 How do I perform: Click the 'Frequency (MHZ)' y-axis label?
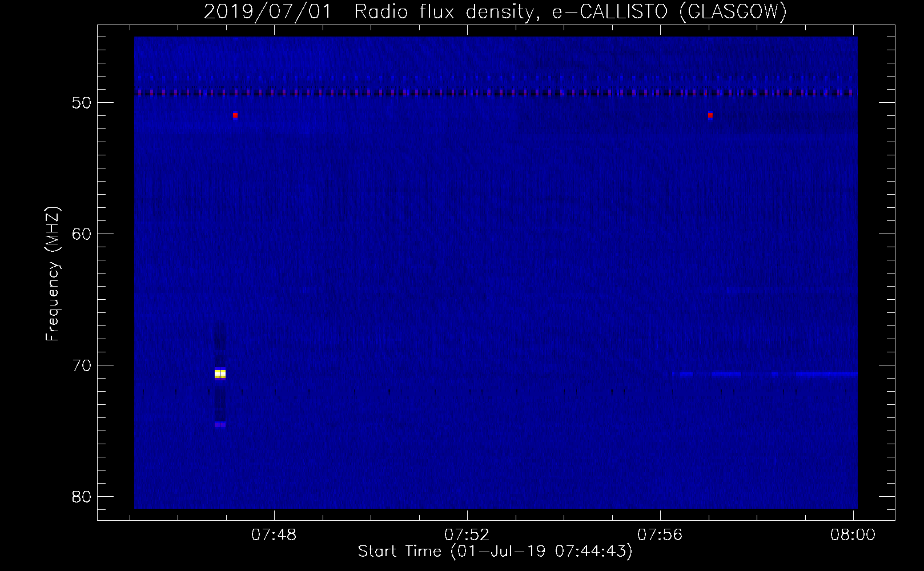[x=53, y=274]
